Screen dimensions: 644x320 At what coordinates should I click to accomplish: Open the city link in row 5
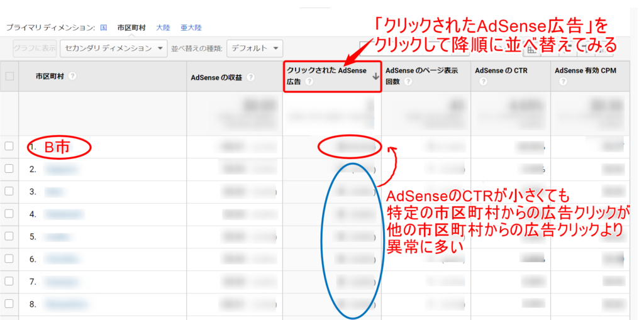[57, 236]
